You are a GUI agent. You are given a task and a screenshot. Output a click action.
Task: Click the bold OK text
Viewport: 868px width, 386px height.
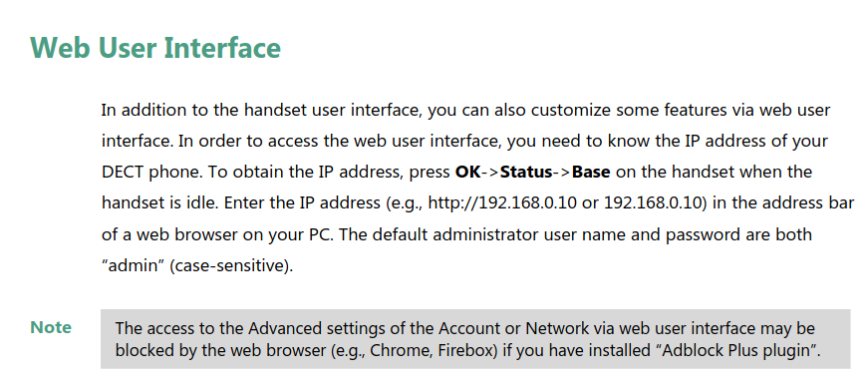[467, 173]
